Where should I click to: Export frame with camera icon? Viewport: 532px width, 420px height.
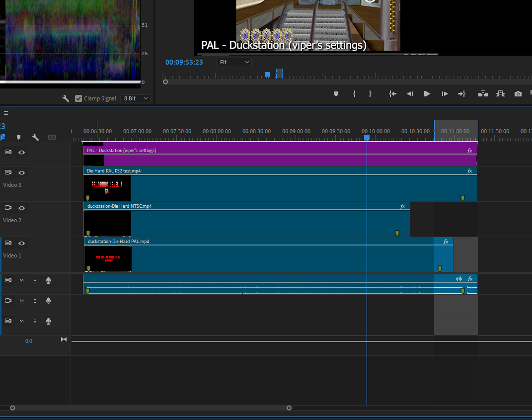(x=518, y=94)
